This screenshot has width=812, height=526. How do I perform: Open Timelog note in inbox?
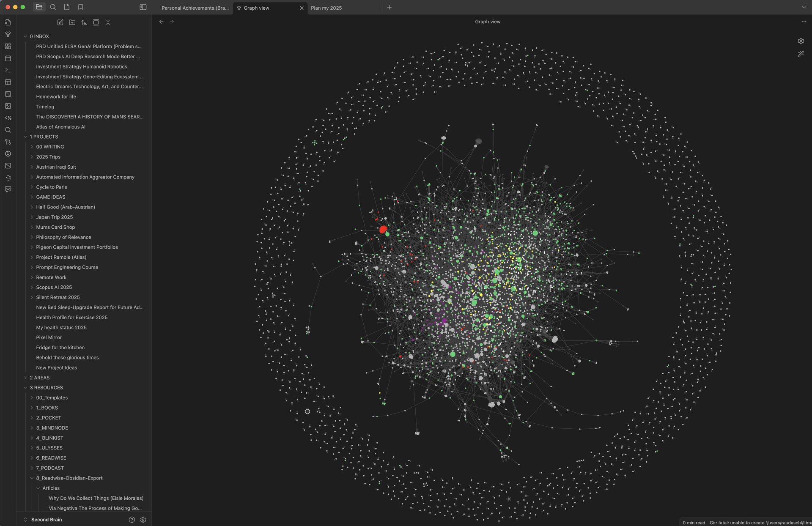pos(45,107)
